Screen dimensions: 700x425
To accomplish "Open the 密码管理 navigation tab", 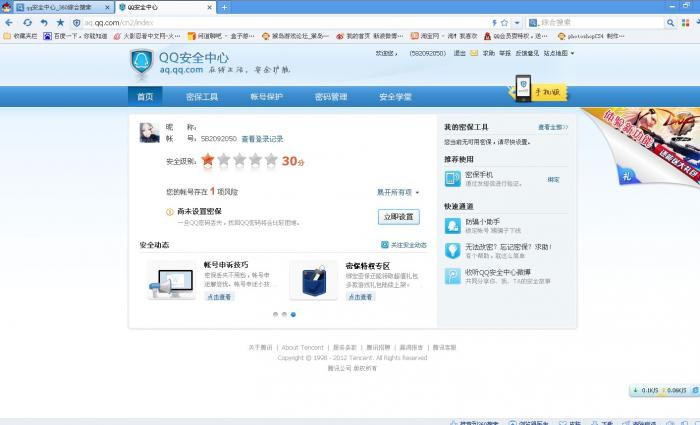I will [331, 96].
